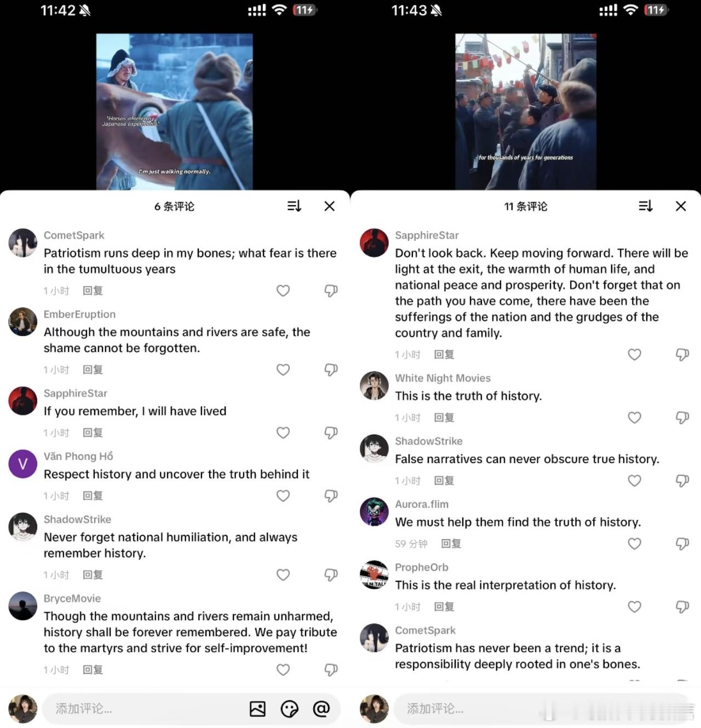Like BryceMovie's comment about martyrs

coord(283,669)
